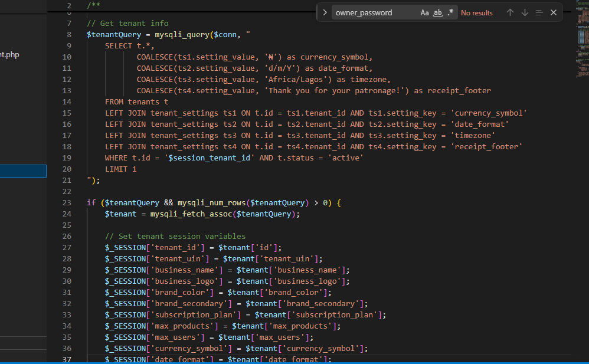
Task: Click 'currency_symbol' string ending line 15
Action: [489, 113]
